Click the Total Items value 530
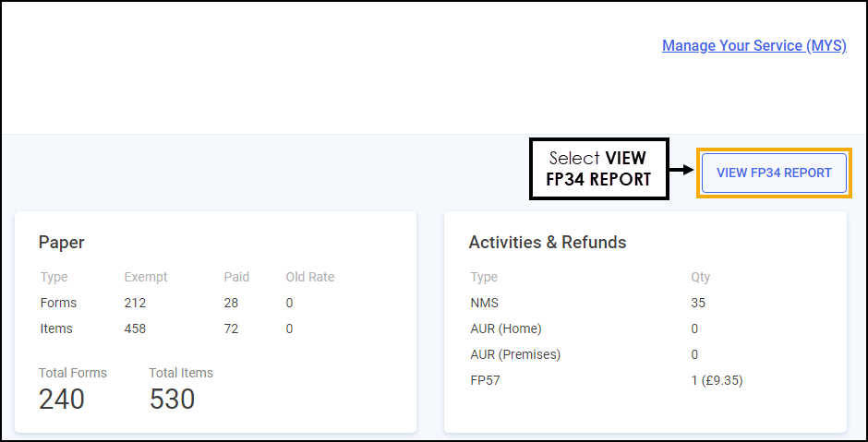This screenshot has height=442, width=868. click(173, 399)
